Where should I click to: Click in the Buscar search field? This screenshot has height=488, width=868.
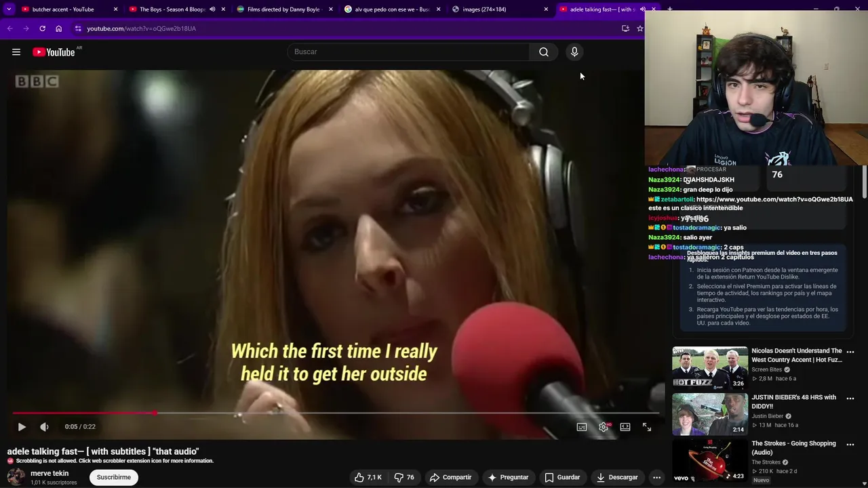coord(408,52)
